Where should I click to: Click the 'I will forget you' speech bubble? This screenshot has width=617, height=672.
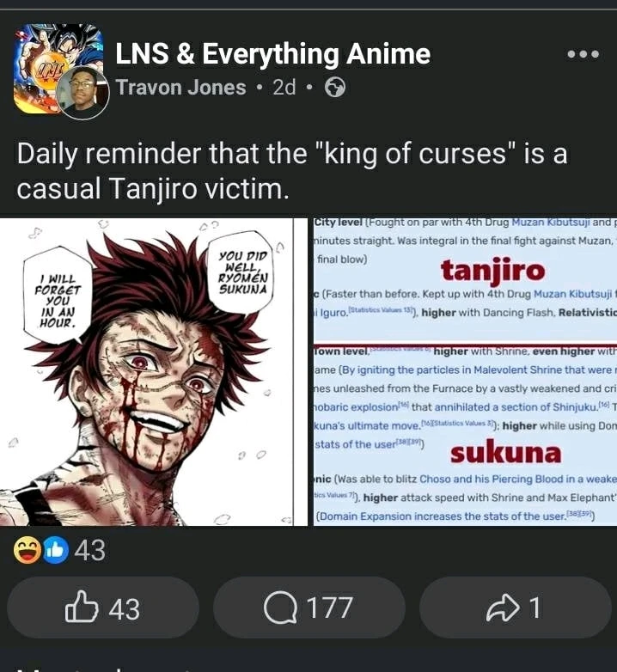coord(58,300)
